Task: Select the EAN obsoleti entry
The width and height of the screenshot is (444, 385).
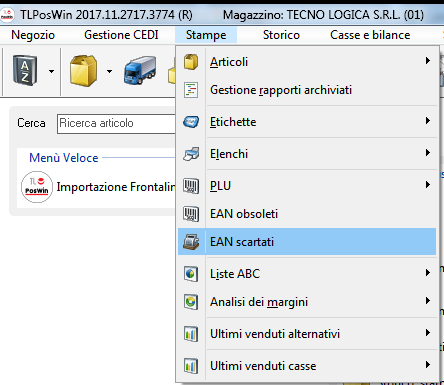Action: pos(307,214)
